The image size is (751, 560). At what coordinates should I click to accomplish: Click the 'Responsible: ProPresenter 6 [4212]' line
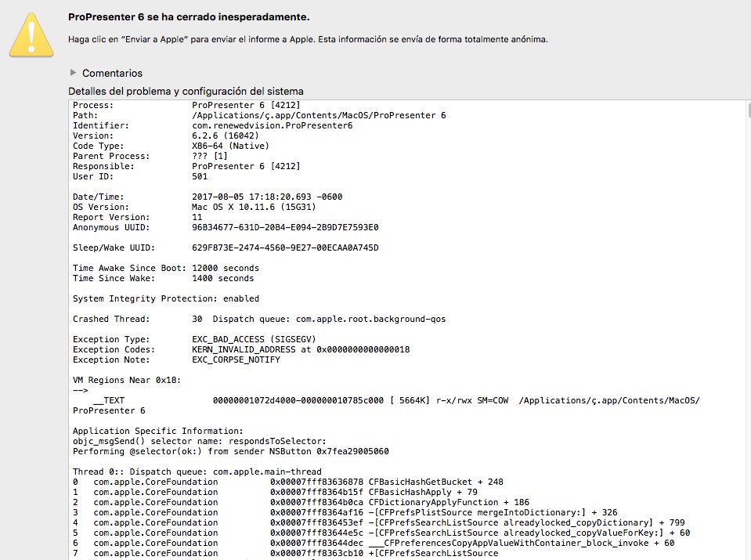point(186,166)
